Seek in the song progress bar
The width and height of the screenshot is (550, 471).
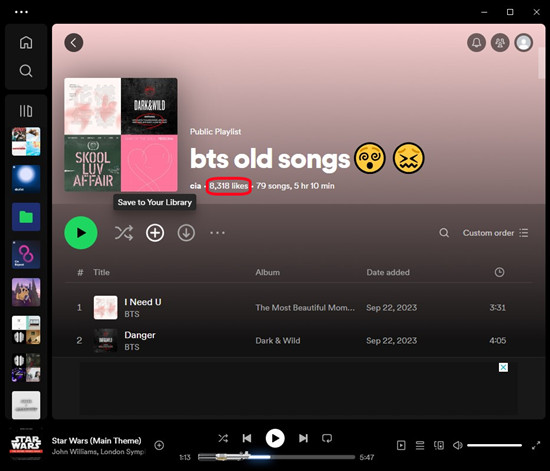pos(276,457)
